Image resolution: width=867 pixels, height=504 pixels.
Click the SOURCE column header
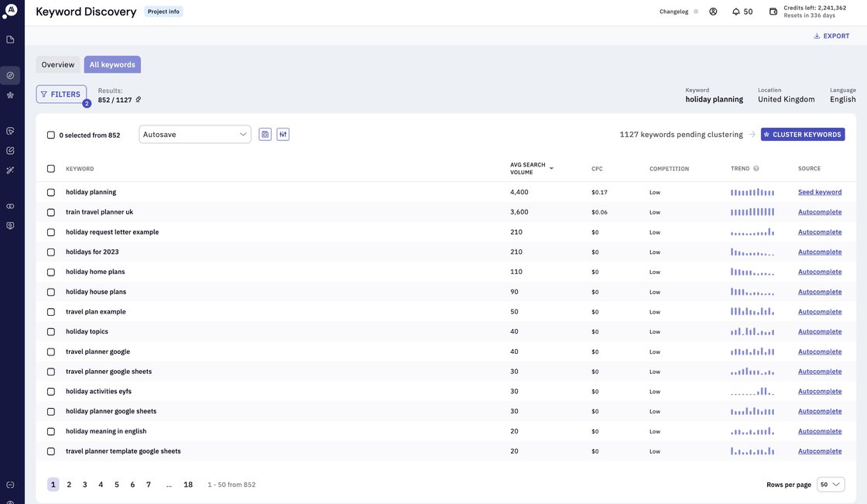point(810,169)
